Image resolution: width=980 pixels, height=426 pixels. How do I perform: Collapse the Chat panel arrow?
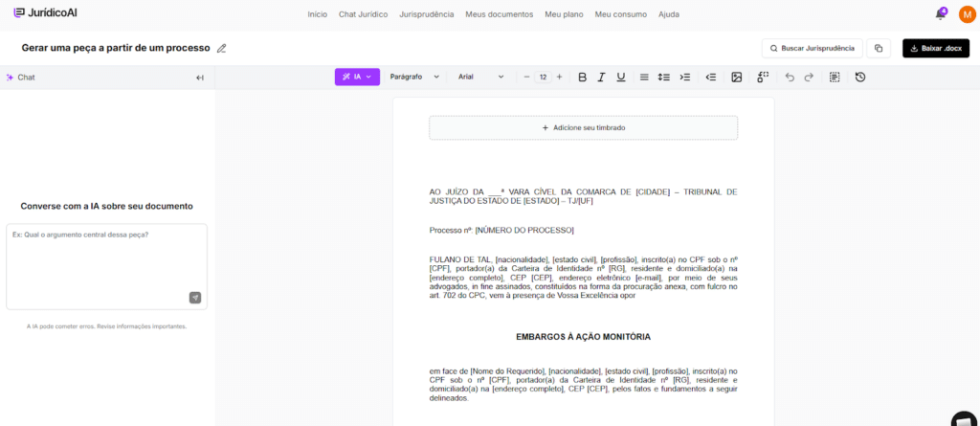click(x=200, y=78)
